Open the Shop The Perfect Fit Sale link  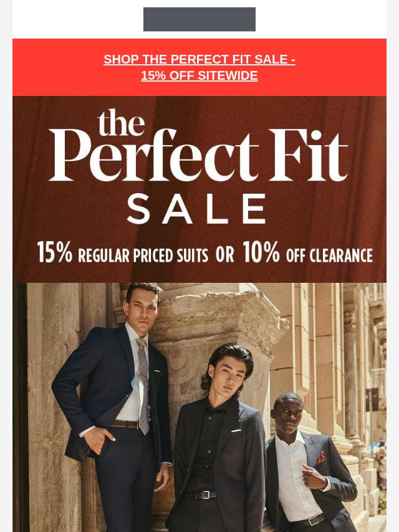coord(199,59)
